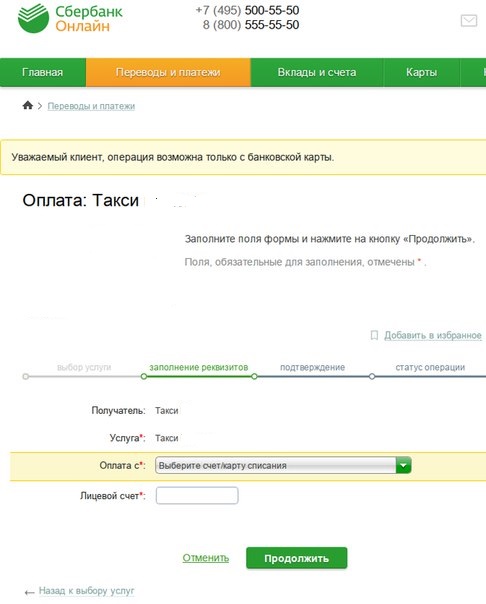
Task: Click the заполнение реквизитов step label
Action: (x=199, y=367)
